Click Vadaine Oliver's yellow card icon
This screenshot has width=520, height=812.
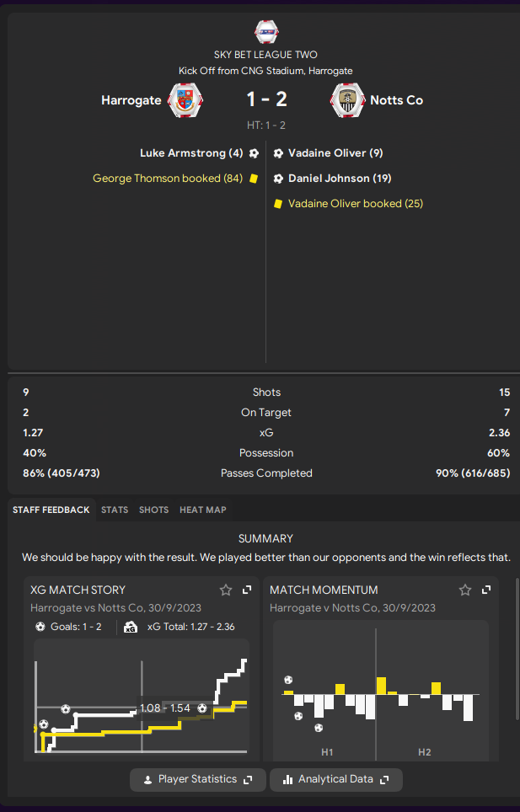pos(278,204)
